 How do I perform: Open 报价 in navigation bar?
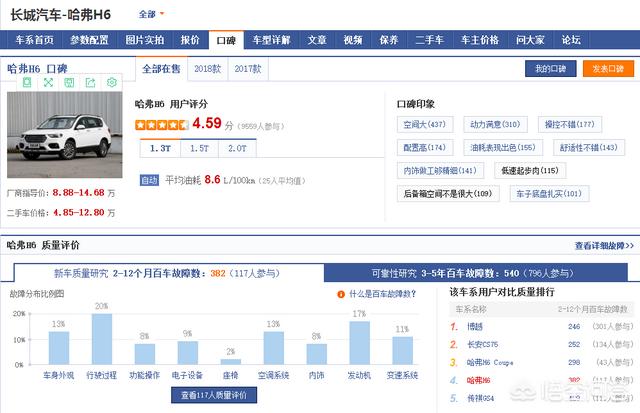(190, 40)
